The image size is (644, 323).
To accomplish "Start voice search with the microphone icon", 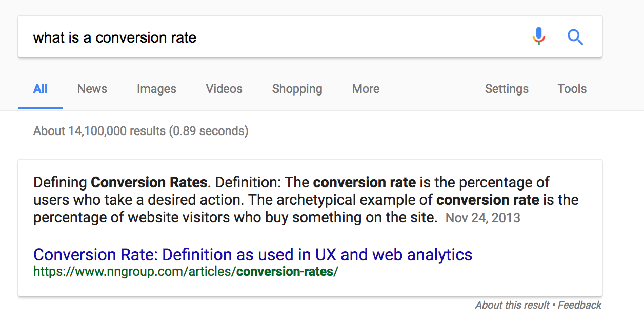I will 539,36.
